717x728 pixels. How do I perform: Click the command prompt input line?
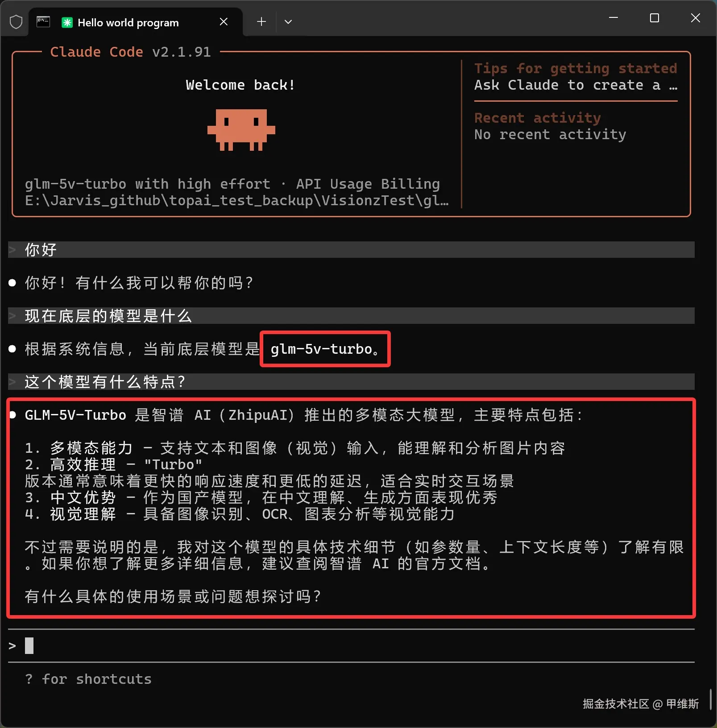[x=351, y=645]
